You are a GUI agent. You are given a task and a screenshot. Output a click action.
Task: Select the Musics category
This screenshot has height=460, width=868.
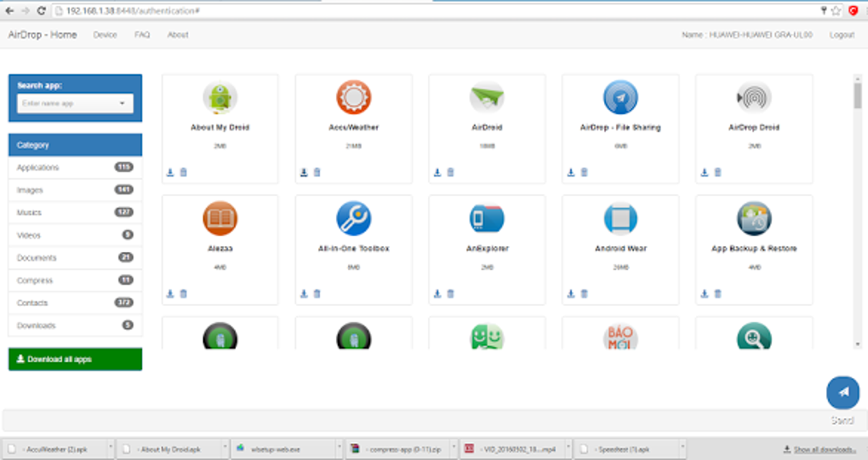(x=75, y=213)
